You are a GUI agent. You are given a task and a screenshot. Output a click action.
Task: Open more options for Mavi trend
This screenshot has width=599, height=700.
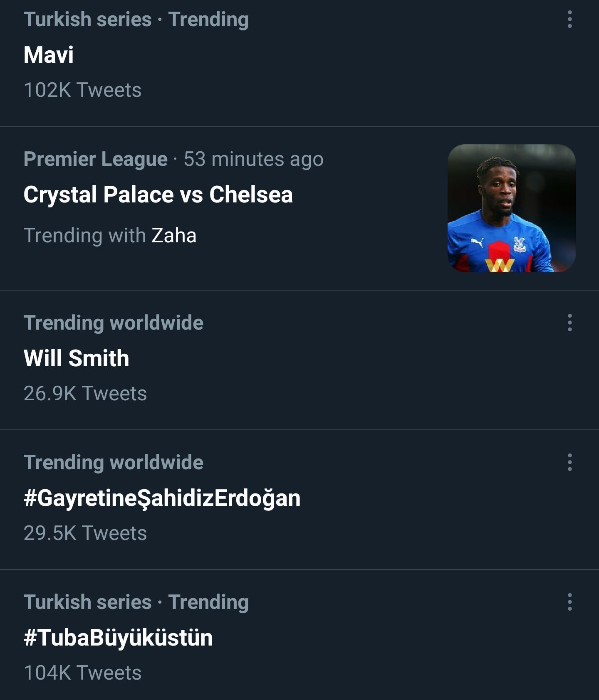[569, 20]
